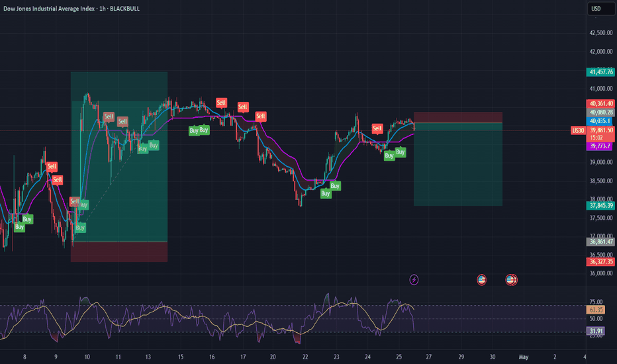This screenshot has width=617, height=364.
Task: Click the 25 date label on time axis
Action: coord(399,357)
